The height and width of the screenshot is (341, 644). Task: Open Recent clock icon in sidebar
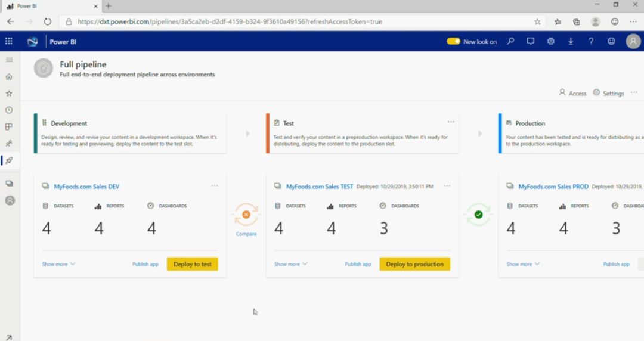[9, 110]
